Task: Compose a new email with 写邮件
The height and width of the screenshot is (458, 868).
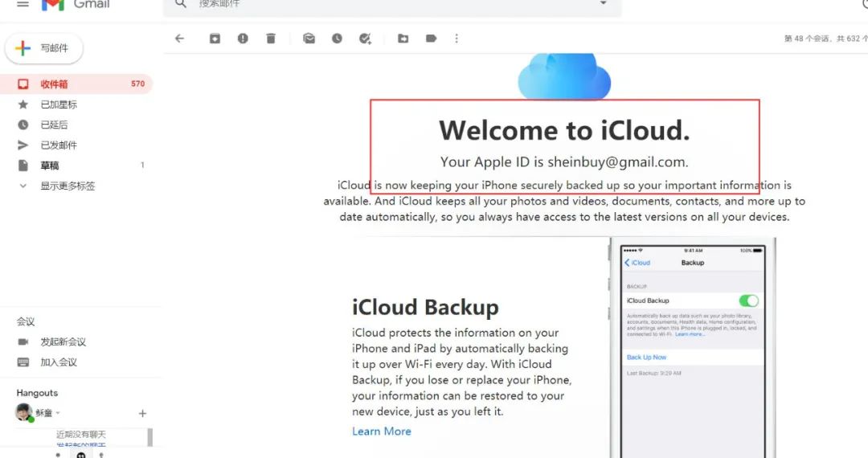Action: pos(44,48)
